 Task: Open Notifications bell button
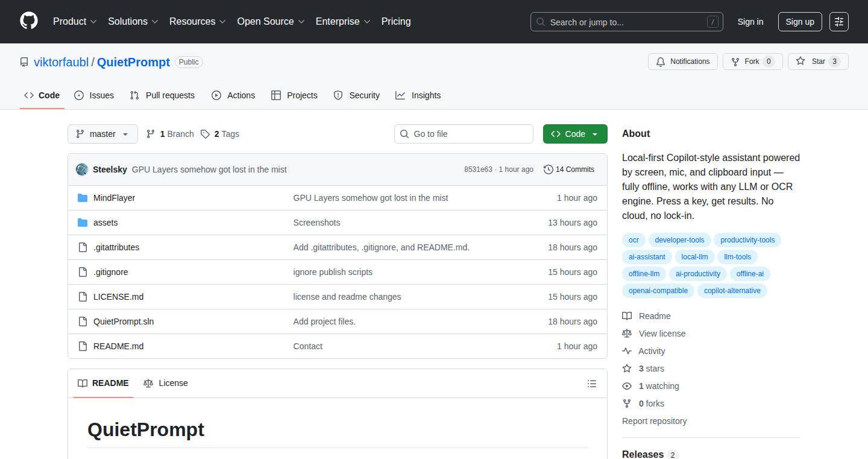683,62
